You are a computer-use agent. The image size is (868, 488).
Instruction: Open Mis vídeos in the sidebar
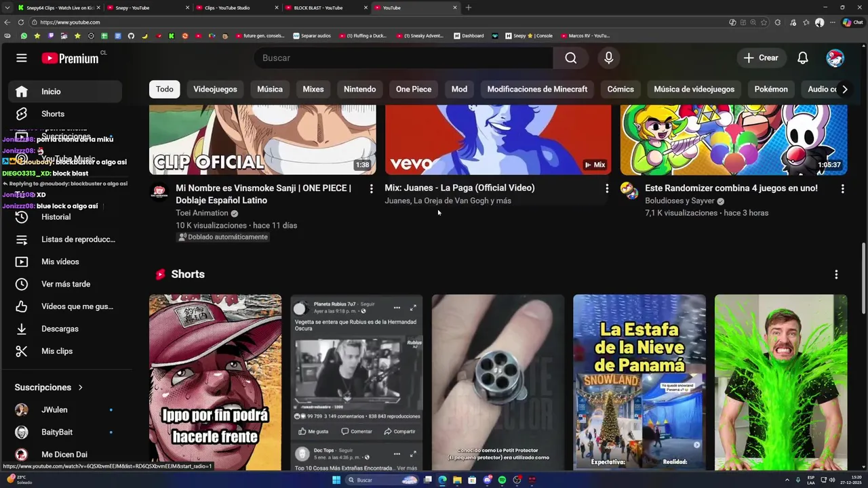65,262
